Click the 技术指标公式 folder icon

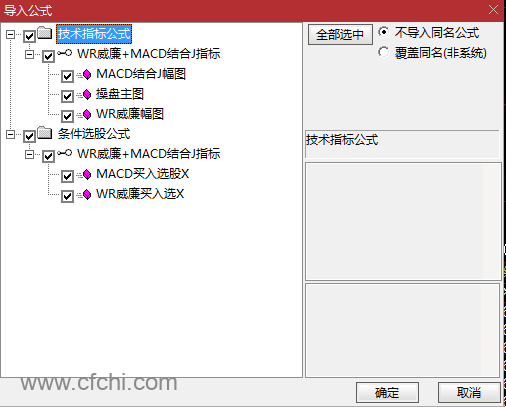45,33
